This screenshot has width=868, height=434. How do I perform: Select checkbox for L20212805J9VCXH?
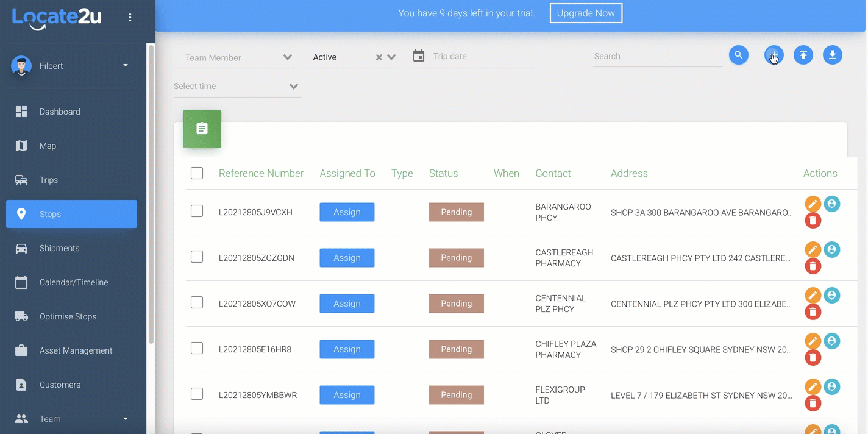click(197, 211)
